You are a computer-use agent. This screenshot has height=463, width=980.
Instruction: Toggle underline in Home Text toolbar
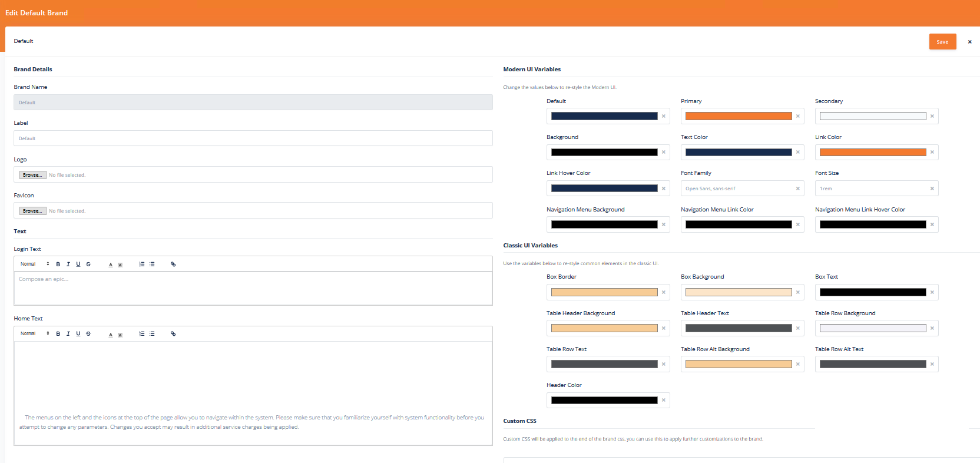[78, 334]
